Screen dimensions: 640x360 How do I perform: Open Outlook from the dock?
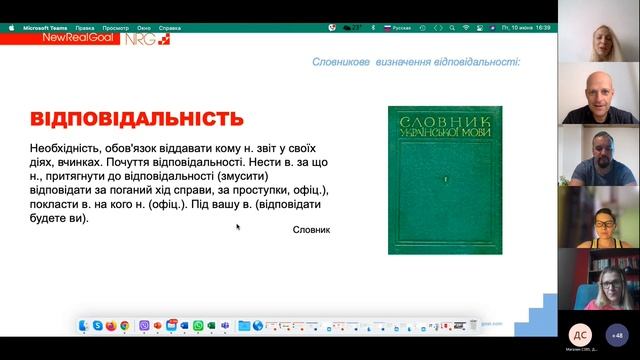(x=184, y=325)
